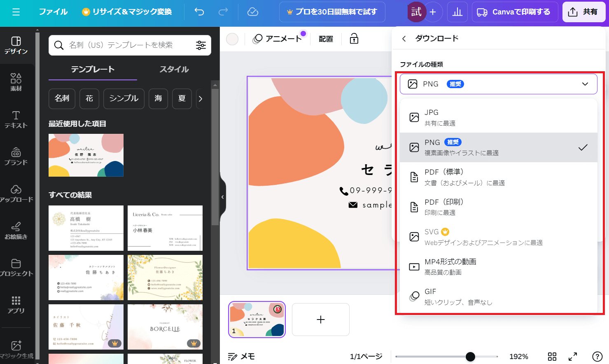Open the テキスト panel

16,119
